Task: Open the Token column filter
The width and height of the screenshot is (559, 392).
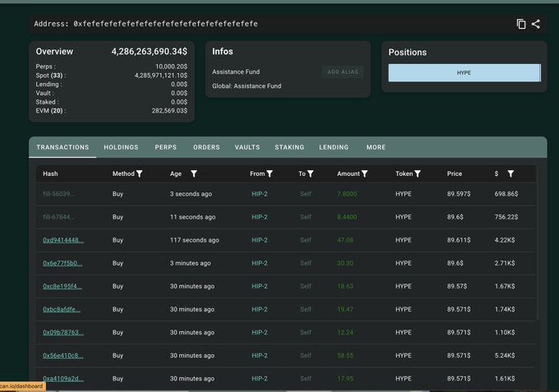Action: click(418, 173)
